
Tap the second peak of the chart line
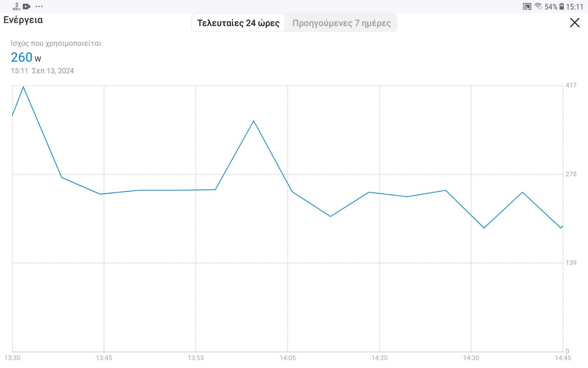tap(254, 121)
